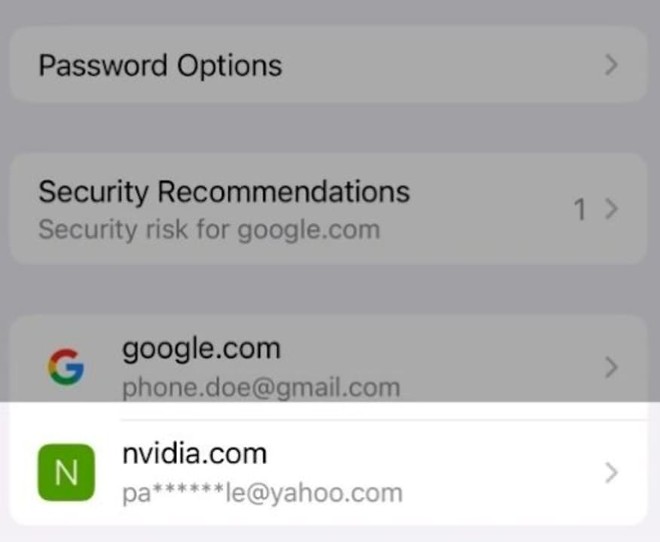
Task: Click "Security risk for google.com" subtitle
Action: click(209, 229)
